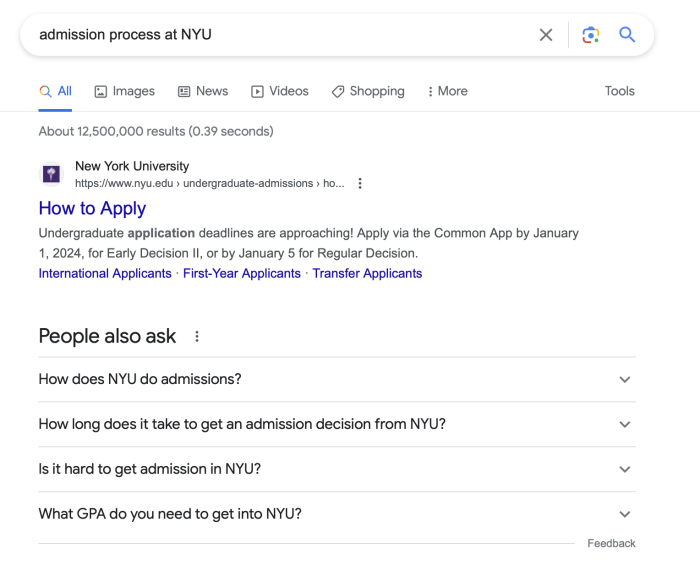Open the three-dot menu beside People also ask
The height and width of the screenshot is (565, 700).
[197, 337]
